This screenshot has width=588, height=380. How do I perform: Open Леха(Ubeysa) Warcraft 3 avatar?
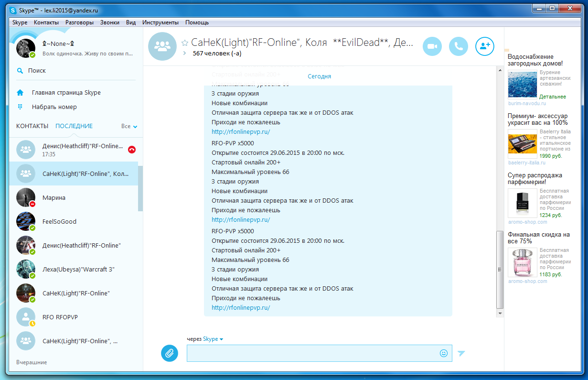pyautogui.click(x=26, y=269)
